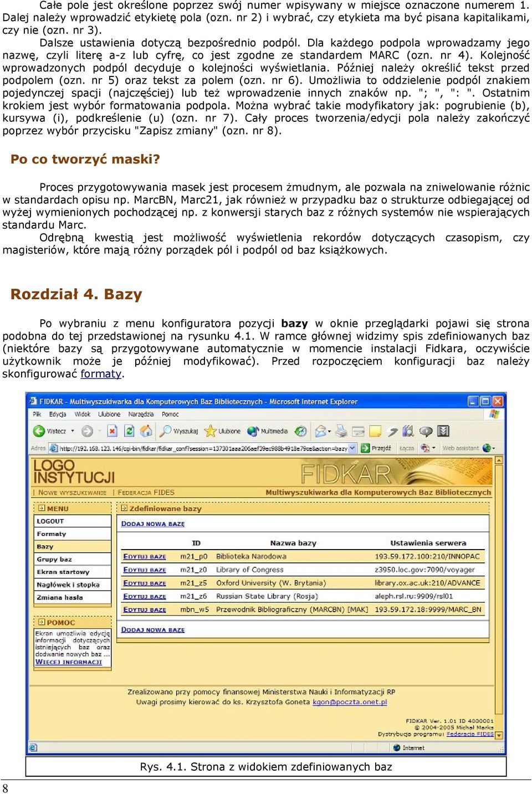Open footer Federacja FIDES distributor link

pos(470,734)
